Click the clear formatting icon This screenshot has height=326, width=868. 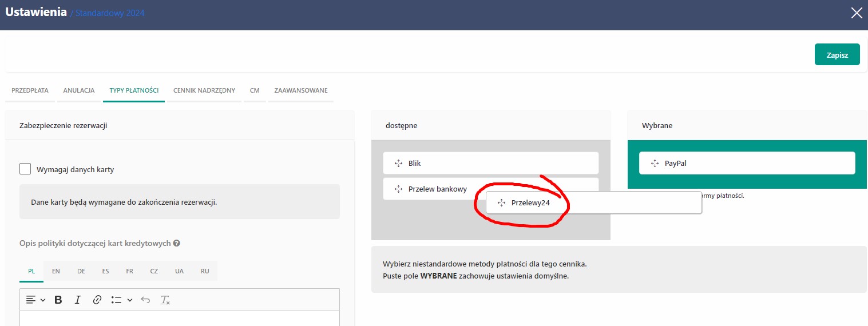point(165,300)
